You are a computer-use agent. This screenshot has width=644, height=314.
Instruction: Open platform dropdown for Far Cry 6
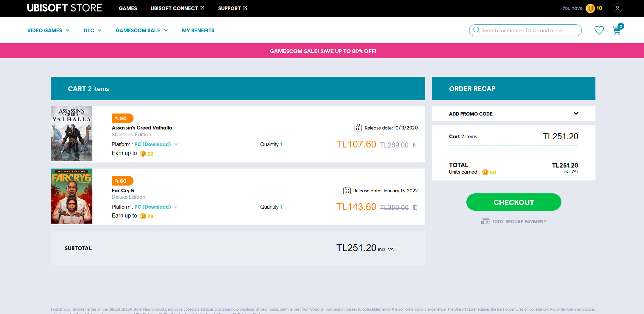point(156,207)
